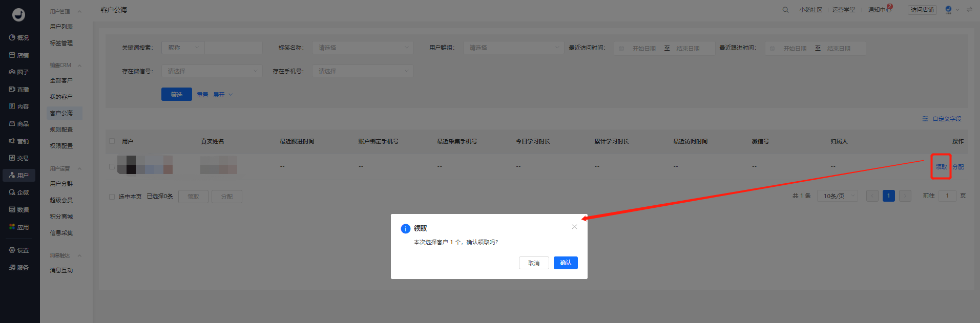Open the 数据 data sidebar item
Screen dimensions: 980x323
(x=19, y=210)
